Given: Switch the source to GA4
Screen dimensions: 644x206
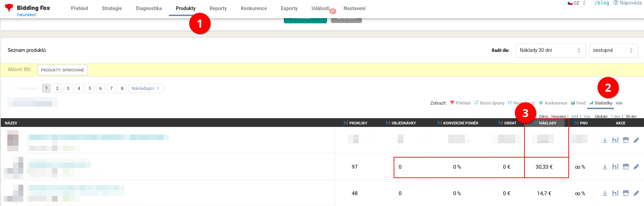Looking at the screenshot, I should click(575, 116).
